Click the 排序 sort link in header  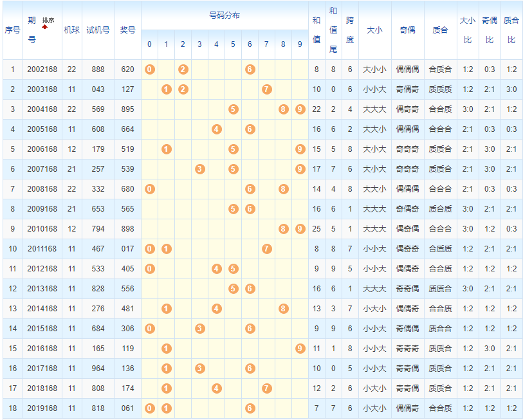(48, 21)
